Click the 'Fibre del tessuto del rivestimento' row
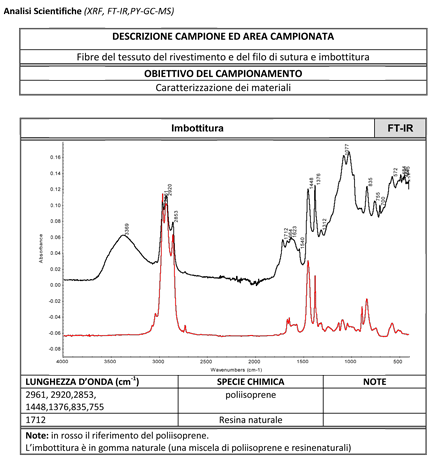Screen dimensions: 433x462 [x=223, y=57]
